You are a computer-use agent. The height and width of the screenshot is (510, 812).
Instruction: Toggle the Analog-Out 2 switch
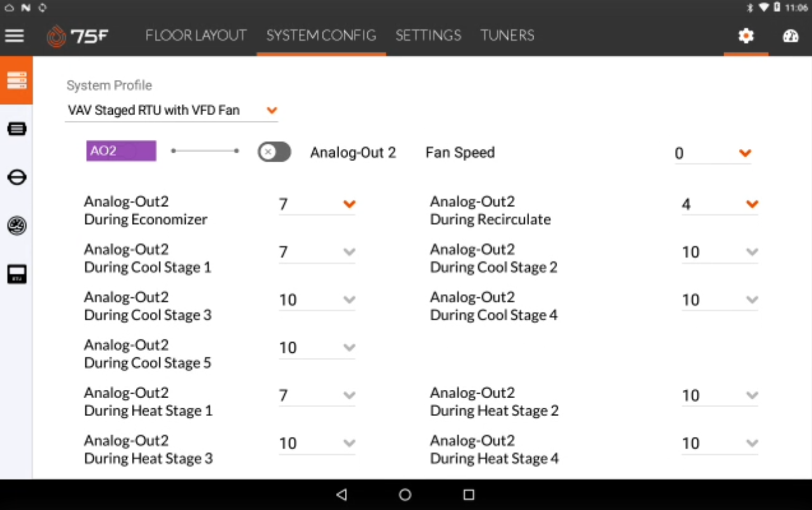pos(274,152)
